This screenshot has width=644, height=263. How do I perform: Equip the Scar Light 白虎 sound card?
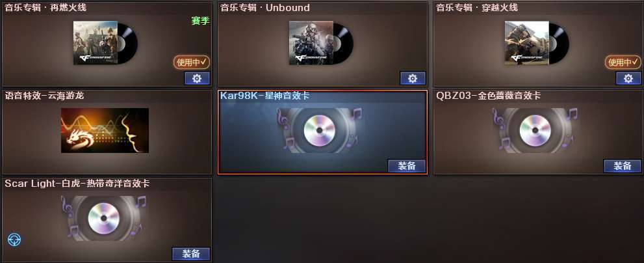click(x=191, y=253)
